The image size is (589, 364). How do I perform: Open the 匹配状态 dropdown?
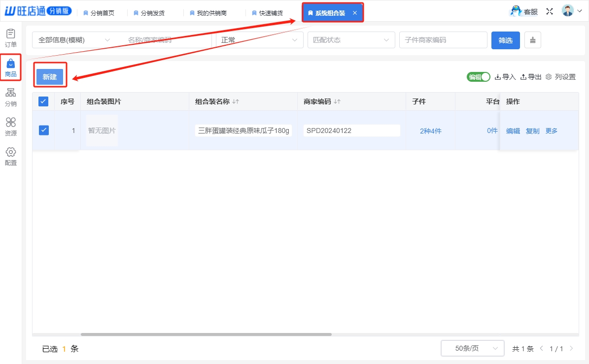pos(351,40)
